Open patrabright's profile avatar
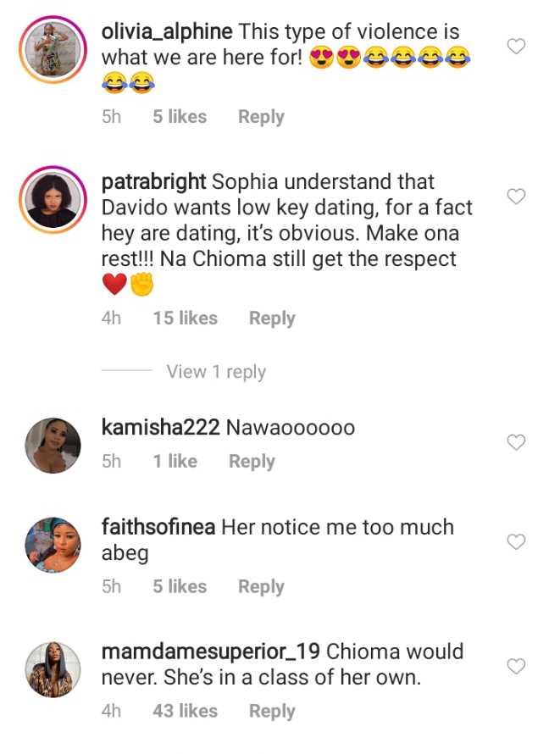Screen dimensions: 560x754 52,199
